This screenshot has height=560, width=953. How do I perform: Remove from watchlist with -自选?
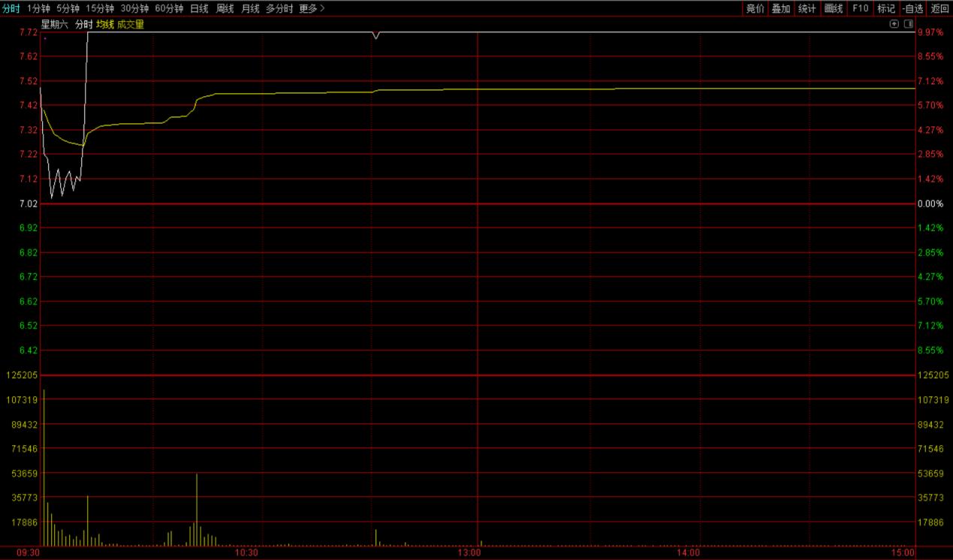[912, 8]
